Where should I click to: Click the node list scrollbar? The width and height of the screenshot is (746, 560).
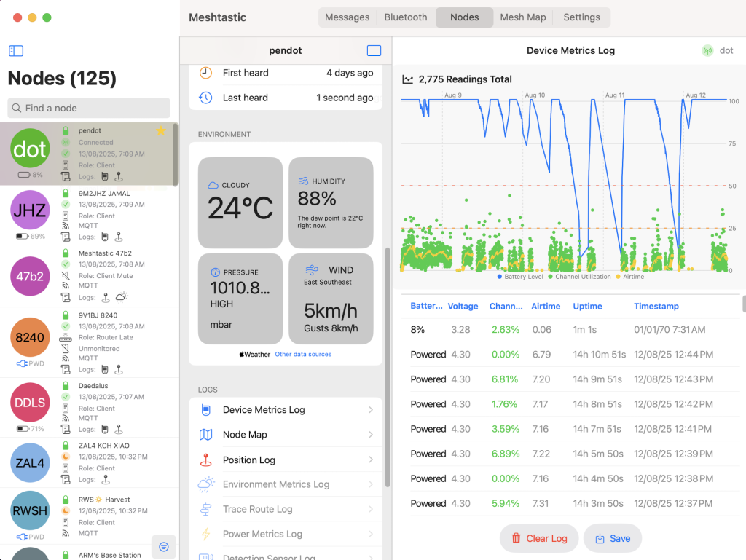(175, 154)
